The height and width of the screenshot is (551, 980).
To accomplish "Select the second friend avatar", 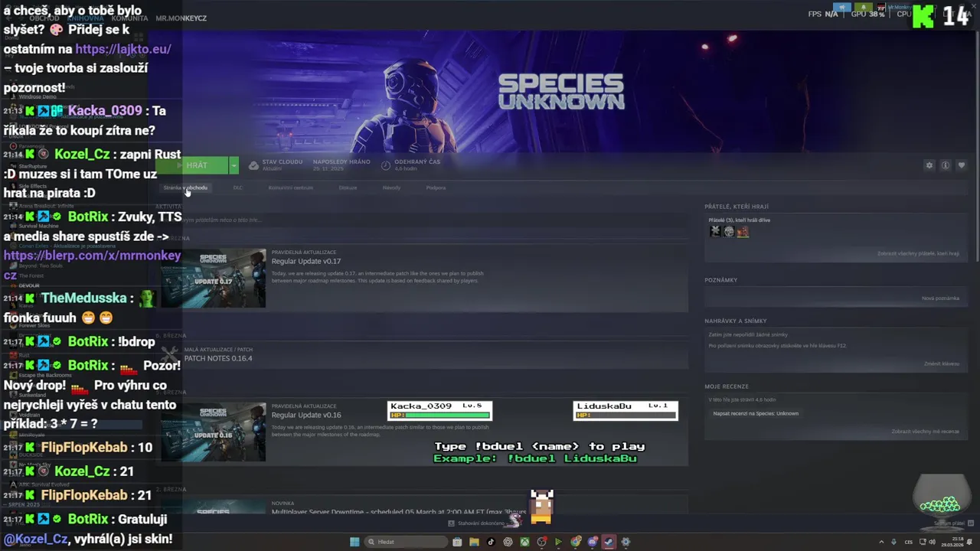I will 729,231.
